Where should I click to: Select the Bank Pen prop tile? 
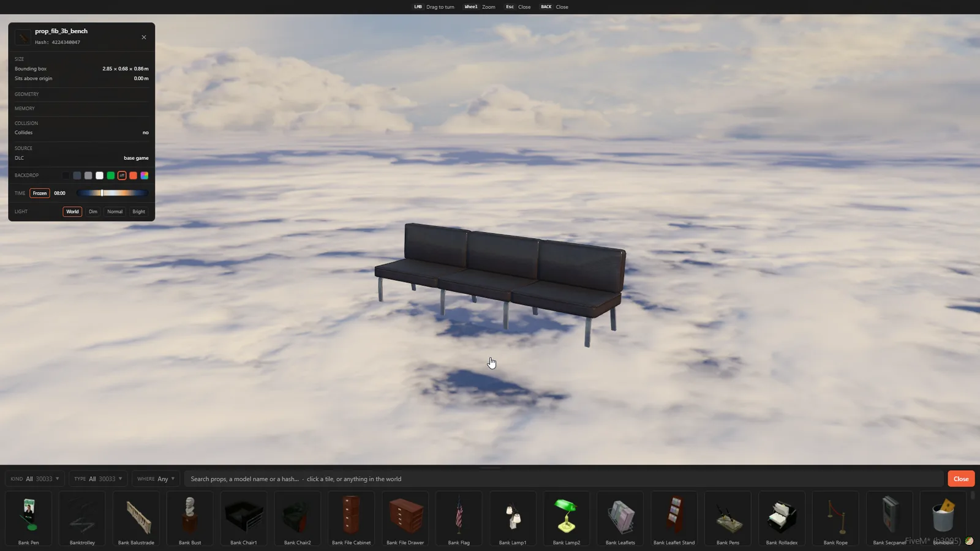[28, 519]
